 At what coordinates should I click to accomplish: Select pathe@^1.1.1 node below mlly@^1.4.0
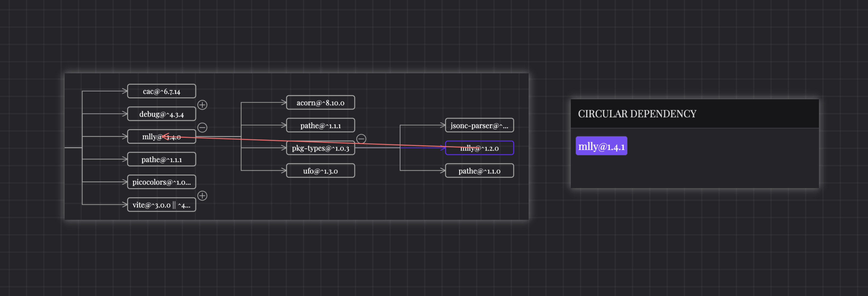click(x=162, y=159)
